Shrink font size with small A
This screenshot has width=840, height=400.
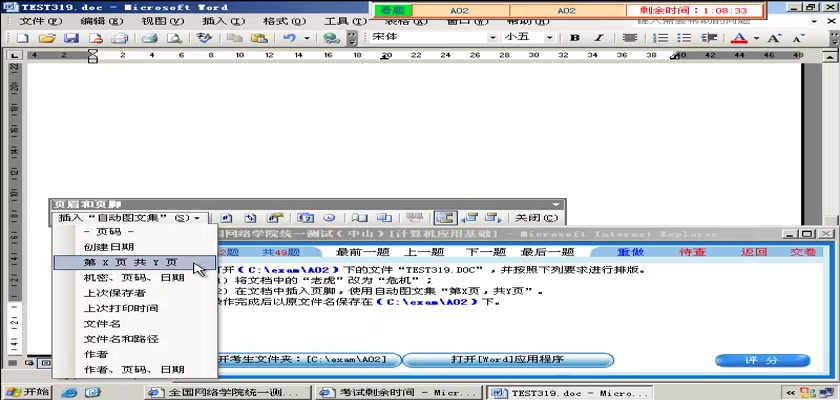pos(798,38)
